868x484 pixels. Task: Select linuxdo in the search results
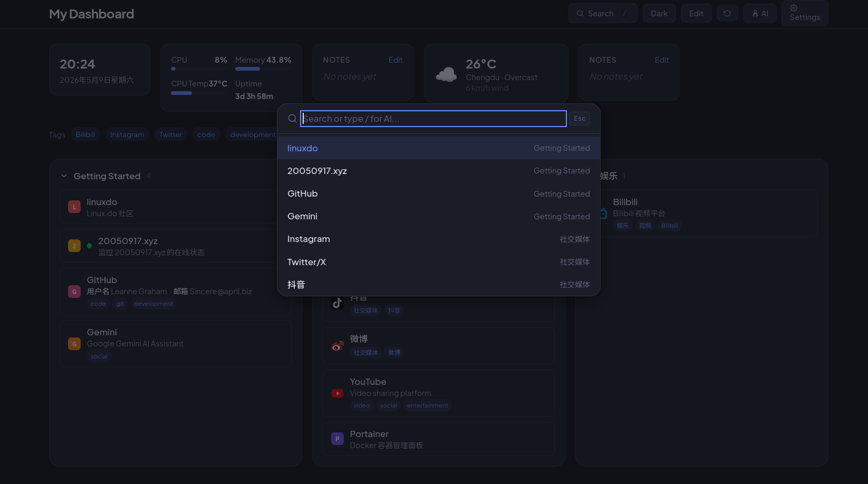(x=439, y=148)
